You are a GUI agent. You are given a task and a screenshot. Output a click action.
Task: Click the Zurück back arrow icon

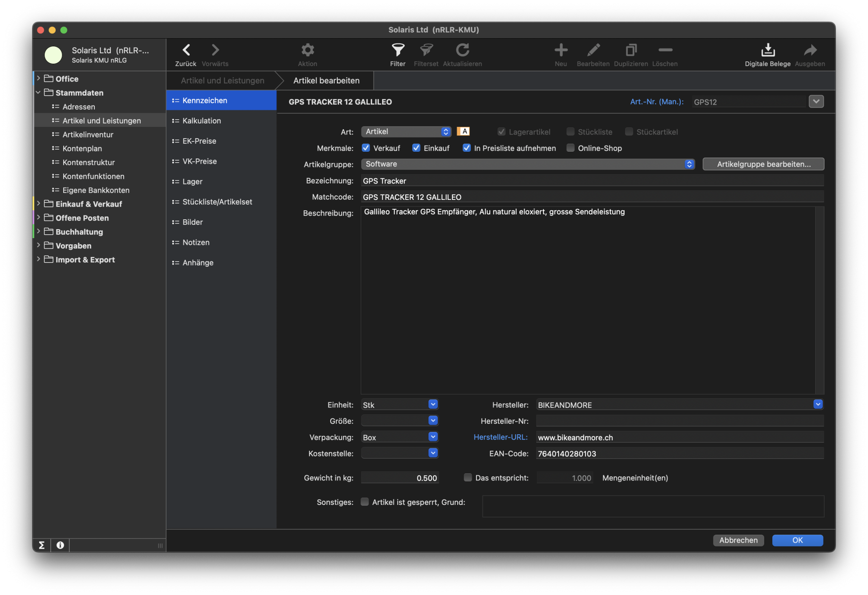coord(186,50)
